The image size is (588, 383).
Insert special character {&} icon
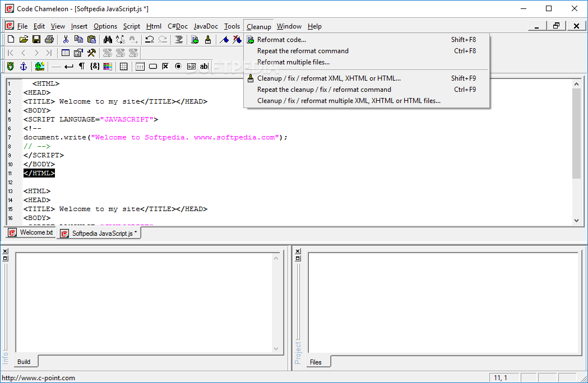[95, 66]
